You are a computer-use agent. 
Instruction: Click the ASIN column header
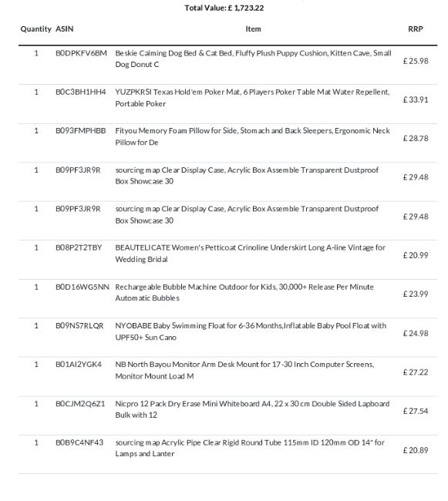[x=64, y=29]
